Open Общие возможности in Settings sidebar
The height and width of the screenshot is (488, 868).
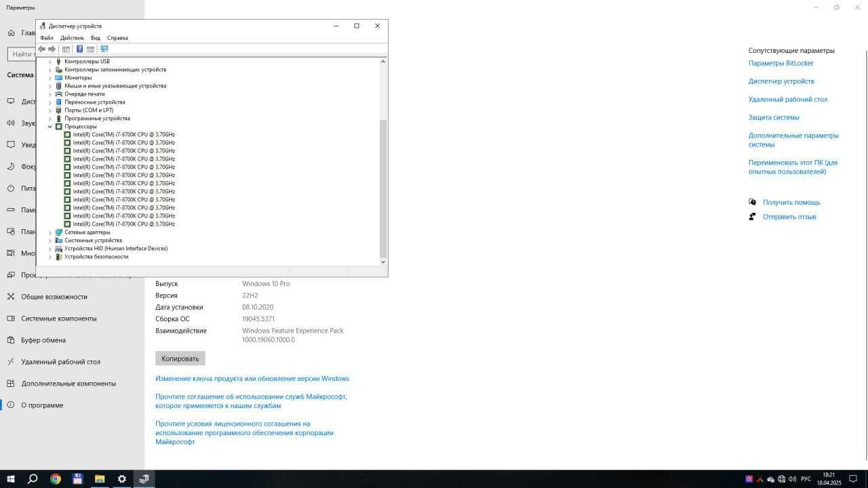tap(72, 297)
